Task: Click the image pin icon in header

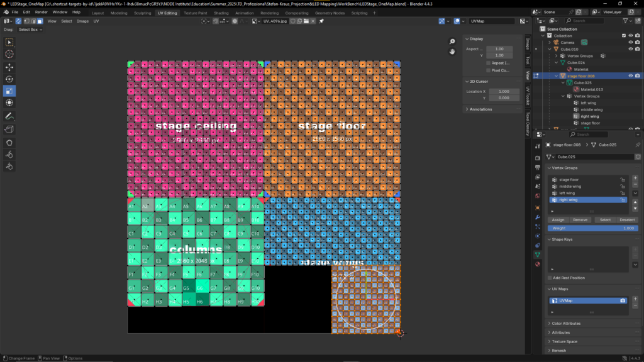Action: tap(321, 21)
